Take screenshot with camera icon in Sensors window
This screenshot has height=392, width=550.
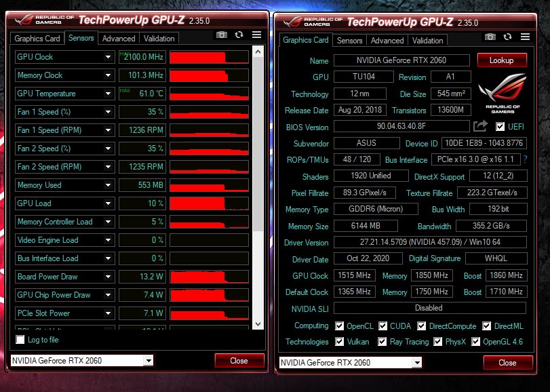221,35
